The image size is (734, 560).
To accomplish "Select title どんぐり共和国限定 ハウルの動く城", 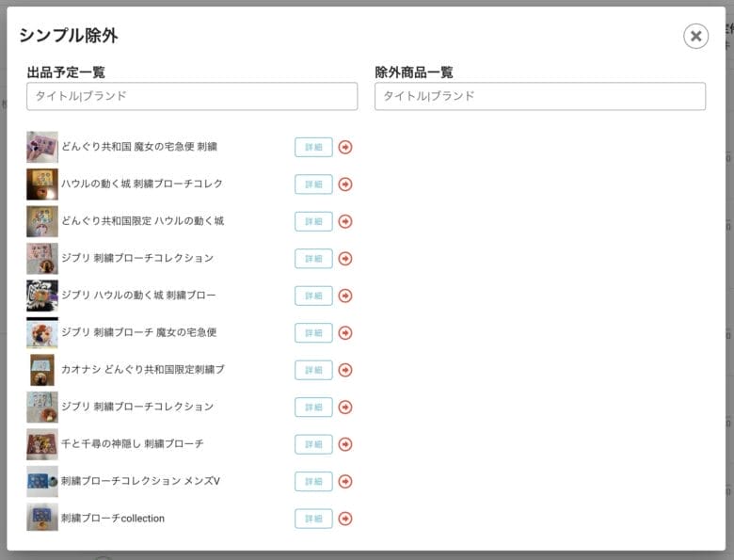I will coord(143,220).
